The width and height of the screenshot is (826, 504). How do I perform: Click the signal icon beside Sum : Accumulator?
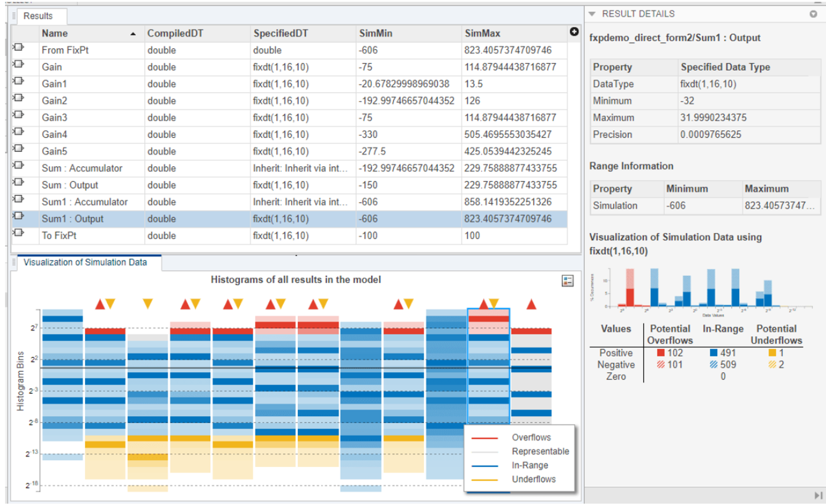point(18,166)
